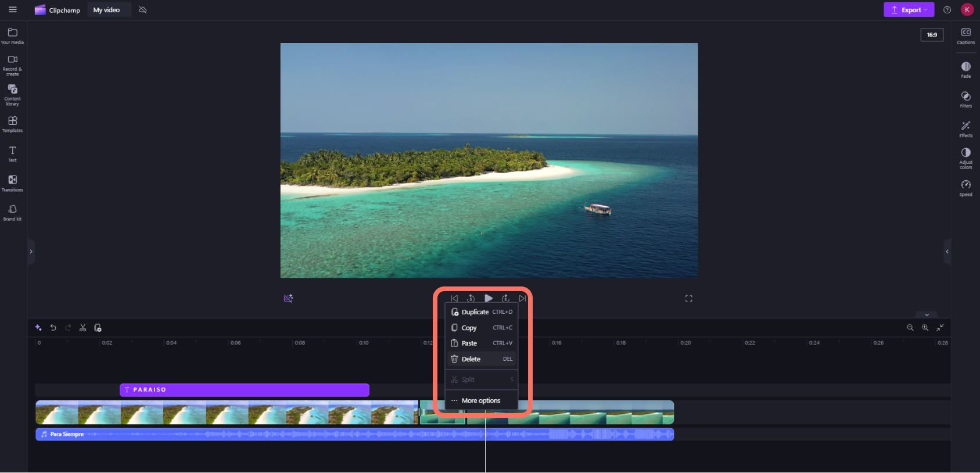Click the 0:20 mark on timeline ruler
Viewport: 980px width, 473px height.
[x=685, y=343]
